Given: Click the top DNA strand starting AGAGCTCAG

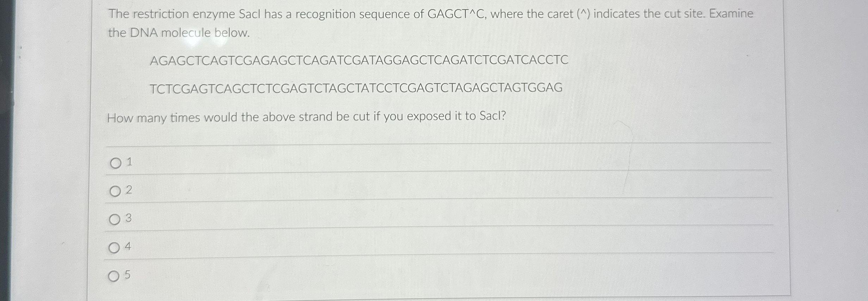Looking at the screenshot, I should [x=359, y=61].
